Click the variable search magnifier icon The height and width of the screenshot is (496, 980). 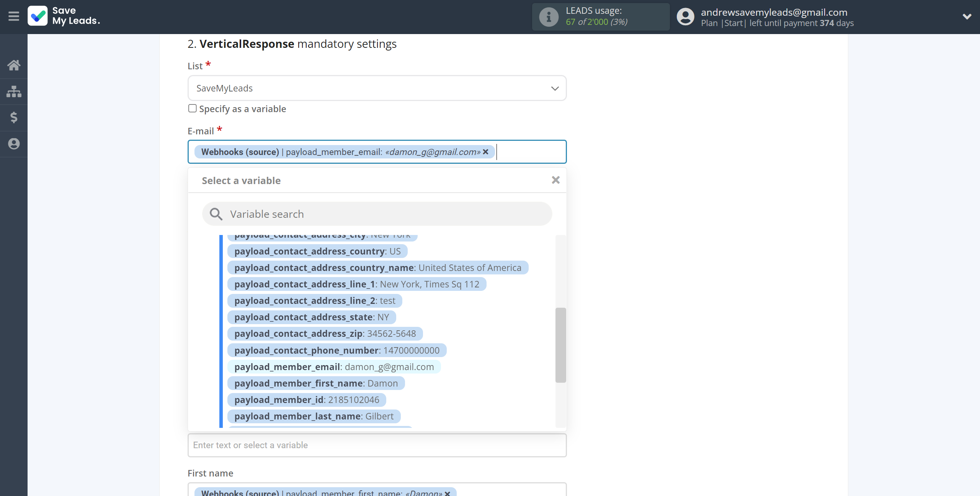[216, 214]
